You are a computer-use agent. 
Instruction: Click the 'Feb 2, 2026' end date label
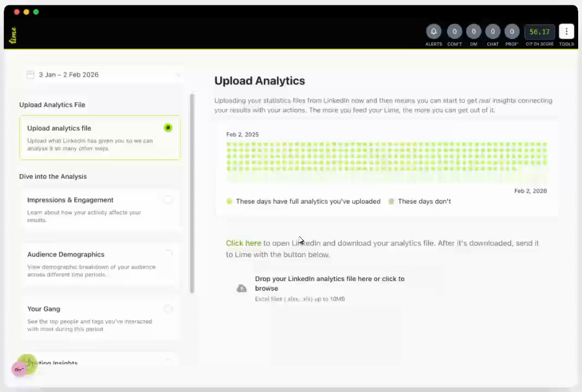[x=530, y=191]
